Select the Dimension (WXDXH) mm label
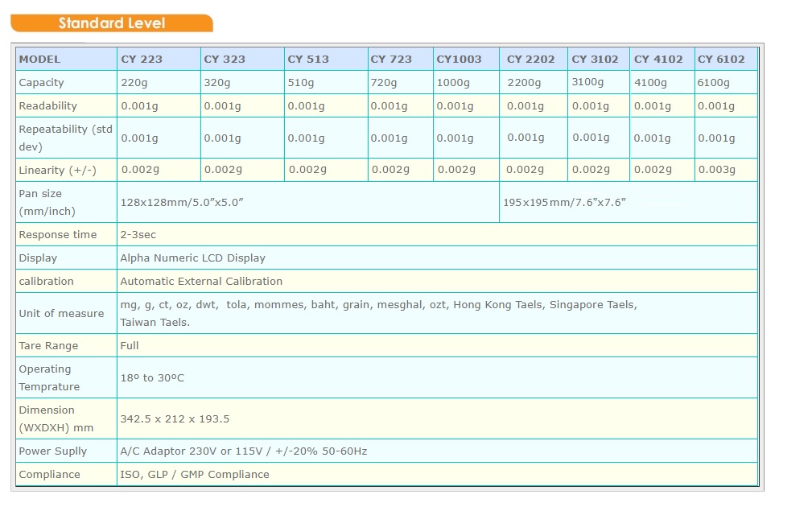 pyautogui.click(x=56, y=418)
